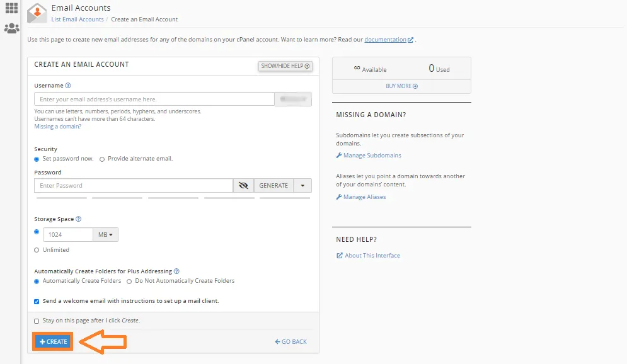Click the Enter Password field
627x364 pixels.
point(134,185)
